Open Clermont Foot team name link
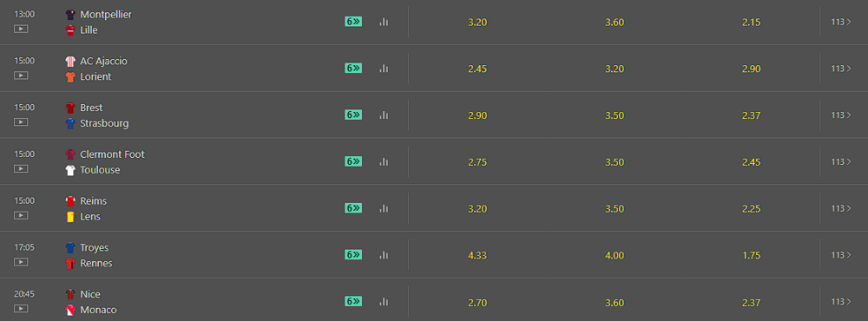This screenshot has width=868, height=321. [x=112, y=154]
